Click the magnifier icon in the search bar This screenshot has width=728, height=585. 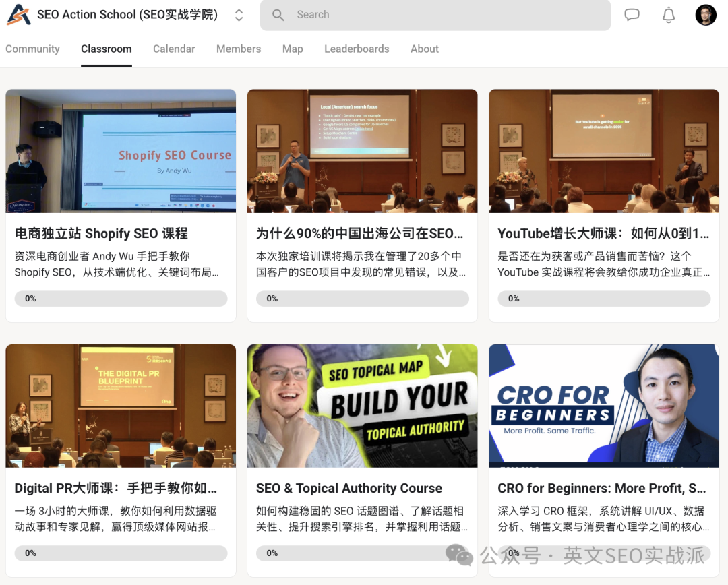coord(278,15)
